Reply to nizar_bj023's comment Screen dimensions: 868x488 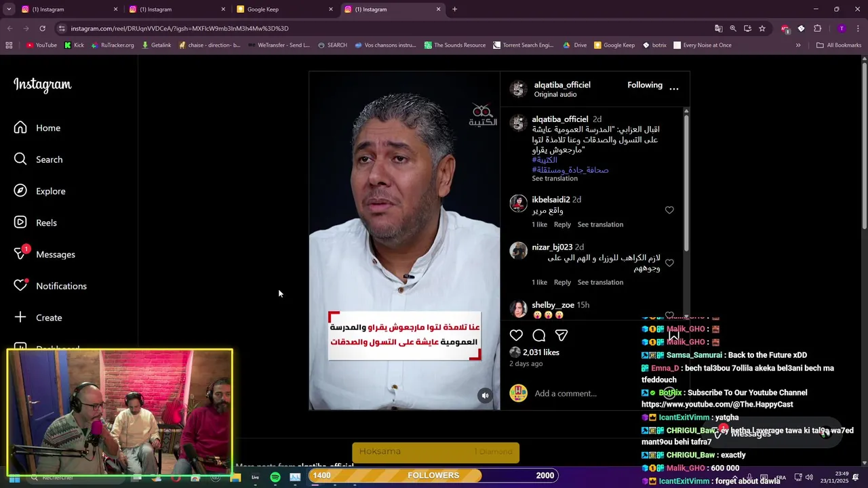click(x=562, y=283)
